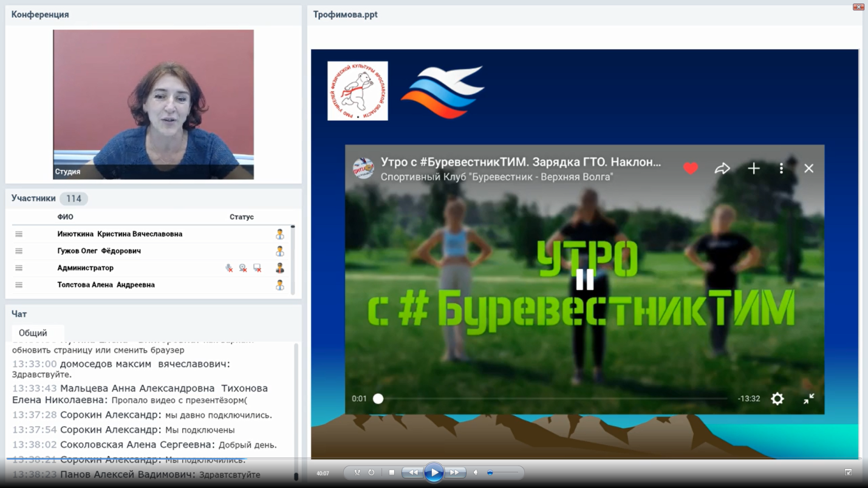868x488 pixels.
Task: Click the Статус column header
Action: coord(242,217)
